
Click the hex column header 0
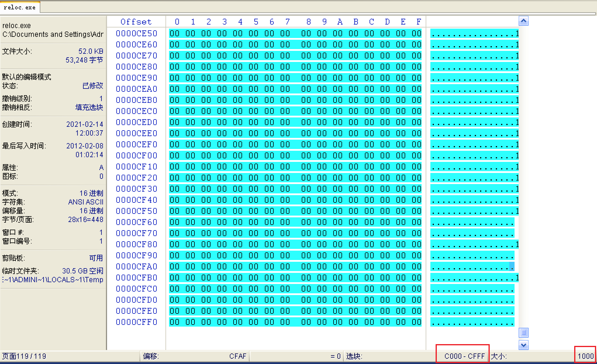point(177,22)
